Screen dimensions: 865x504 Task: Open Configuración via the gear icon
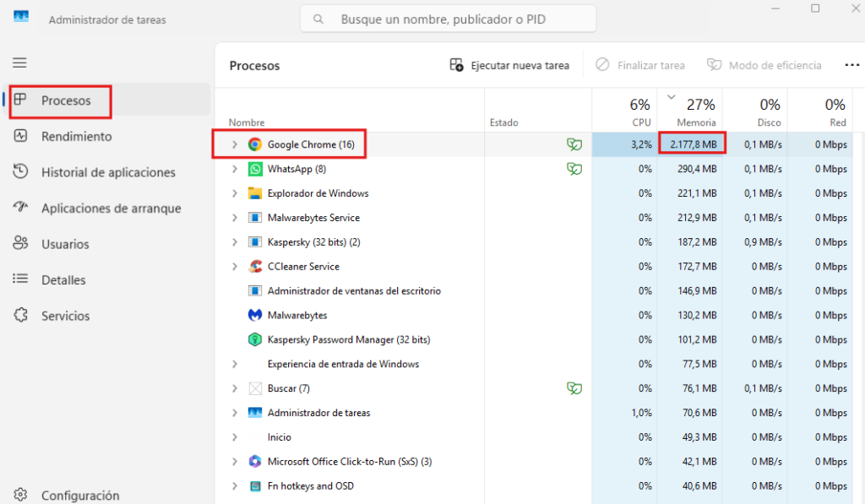coord(19,496)
